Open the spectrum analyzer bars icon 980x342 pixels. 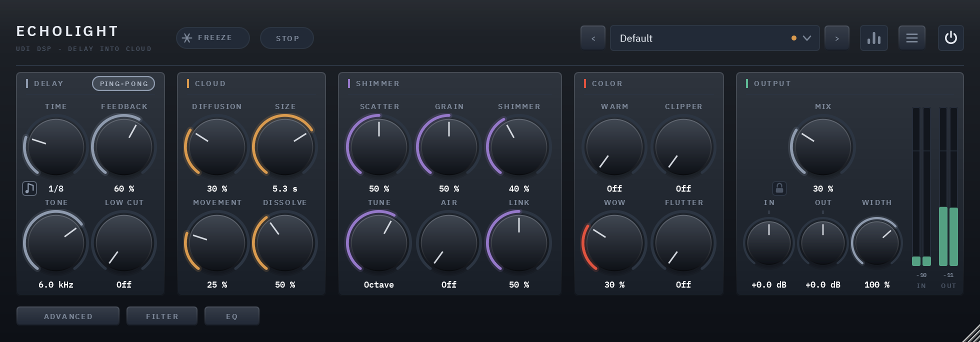pyautogui.click(x=874, y=38)
